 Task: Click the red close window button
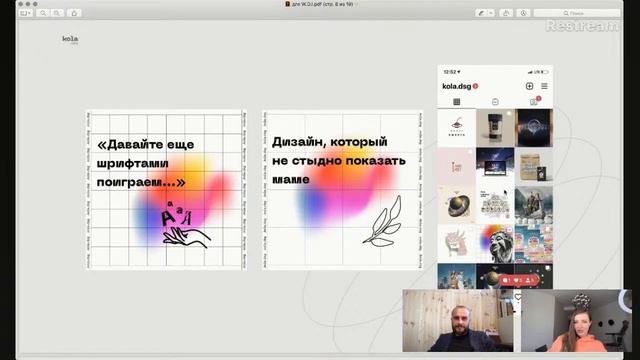click(21, 4)
